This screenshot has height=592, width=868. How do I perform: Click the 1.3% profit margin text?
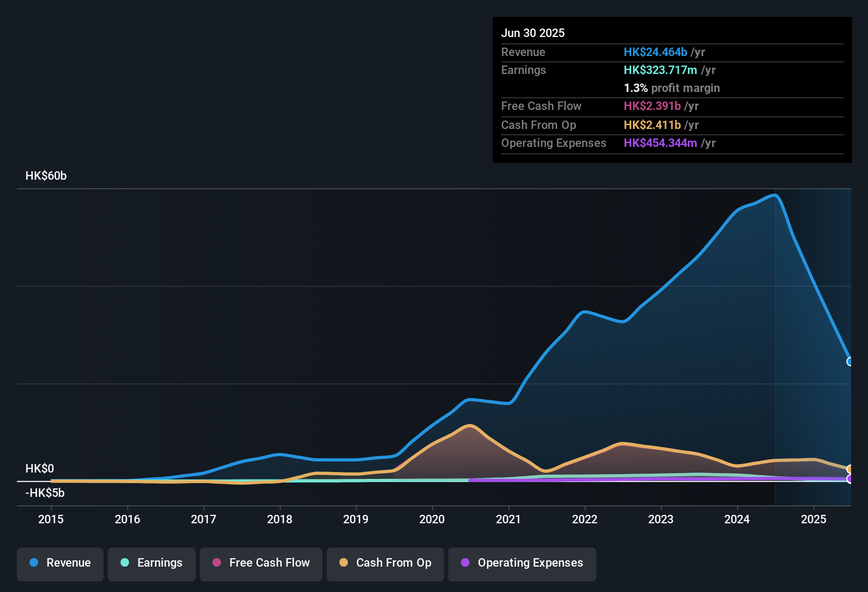(671, 88)
